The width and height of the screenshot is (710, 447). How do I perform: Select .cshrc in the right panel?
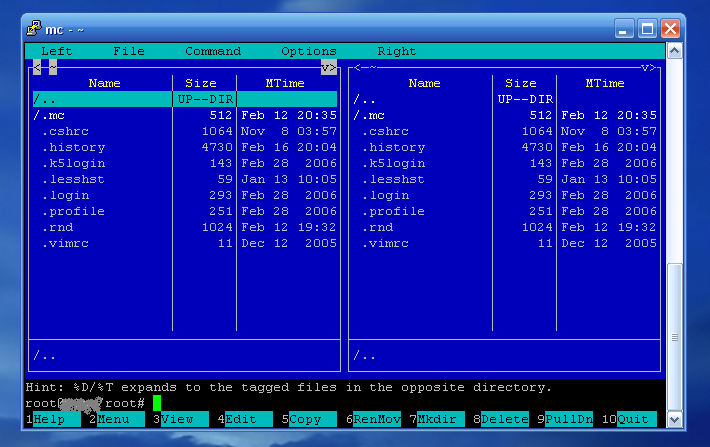(x=505, y=131)
